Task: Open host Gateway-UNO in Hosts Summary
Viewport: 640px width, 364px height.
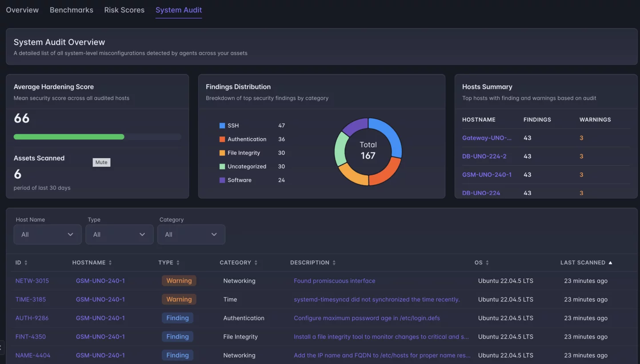Action: (487, 138)
